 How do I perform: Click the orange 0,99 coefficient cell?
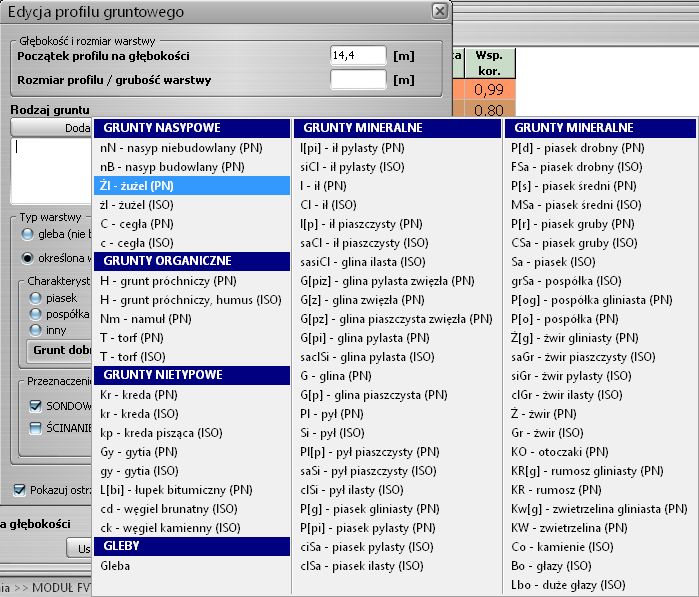click(489, 90)
